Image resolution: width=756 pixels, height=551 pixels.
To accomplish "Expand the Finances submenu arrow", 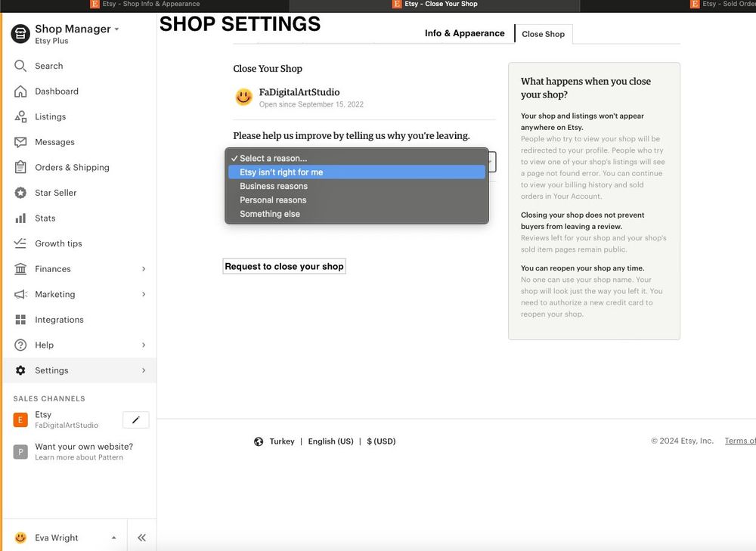I will 144,269.
